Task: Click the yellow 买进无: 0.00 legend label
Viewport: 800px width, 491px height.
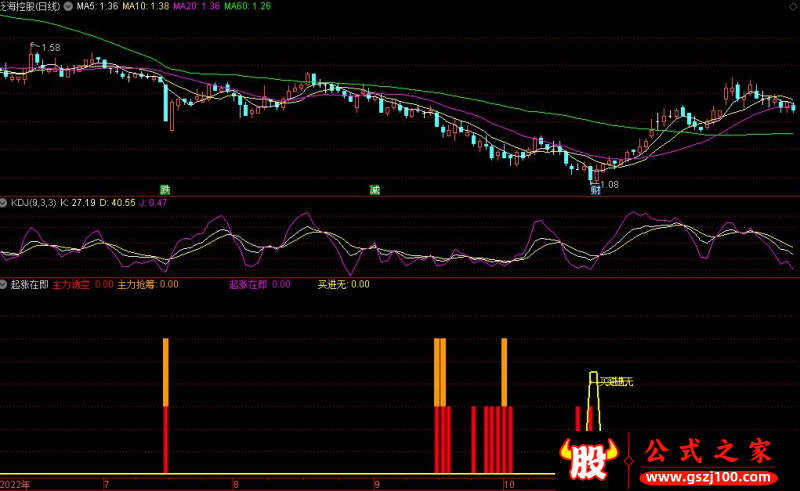Action: point(343,284)
